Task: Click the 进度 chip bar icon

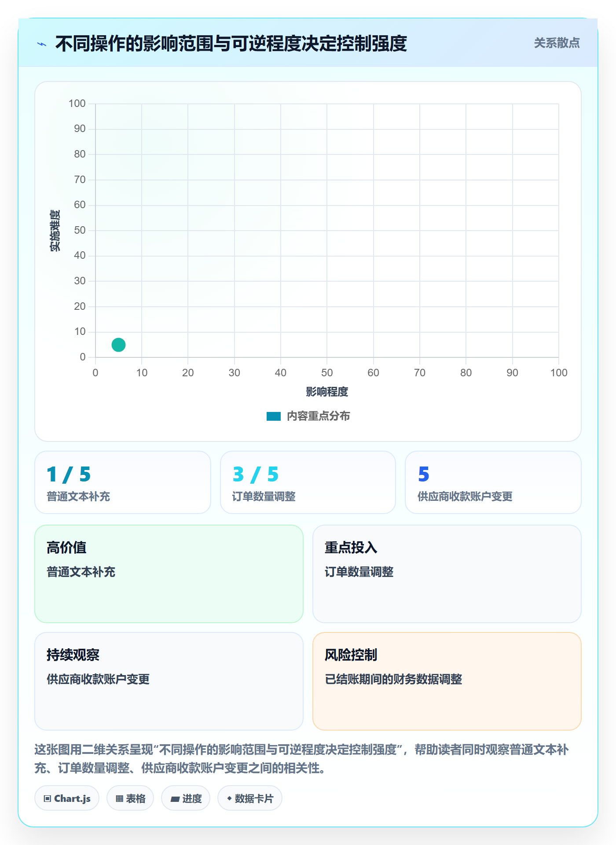Action: coord(175,799)
